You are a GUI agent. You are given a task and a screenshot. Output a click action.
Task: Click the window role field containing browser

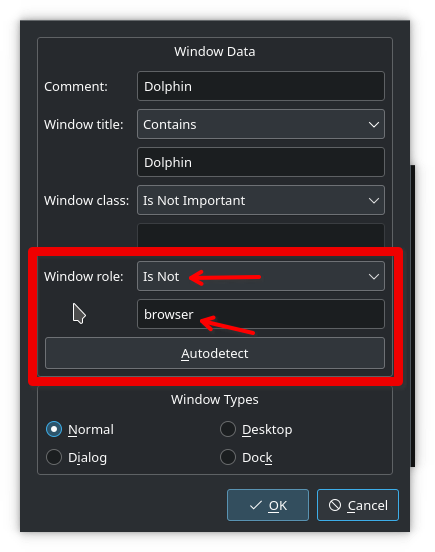(260, 314)
